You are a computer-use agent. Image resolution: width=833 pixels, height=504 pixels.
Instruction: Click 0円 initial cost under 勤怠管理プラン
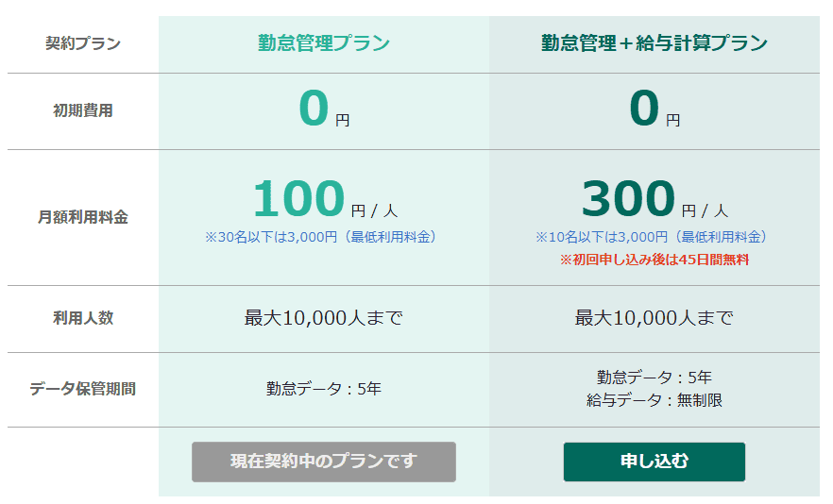coord(324,109)
